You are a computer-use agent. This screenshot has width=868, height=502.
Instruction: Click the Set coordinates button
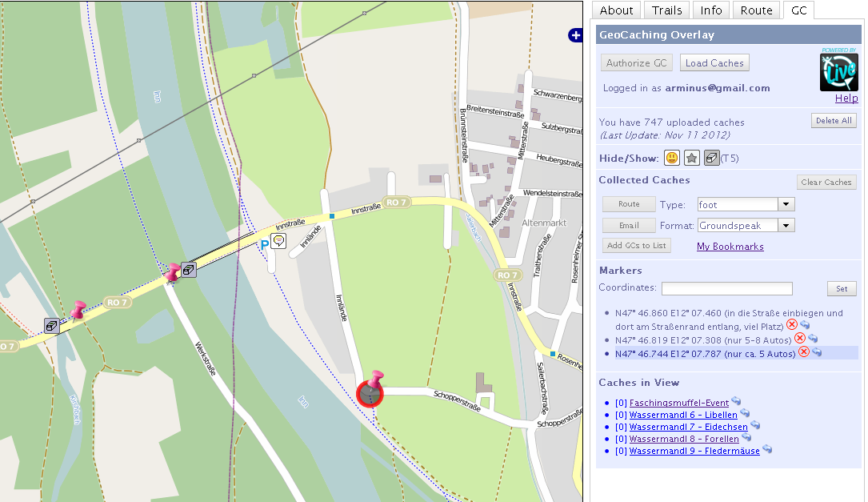pos(842,289)
